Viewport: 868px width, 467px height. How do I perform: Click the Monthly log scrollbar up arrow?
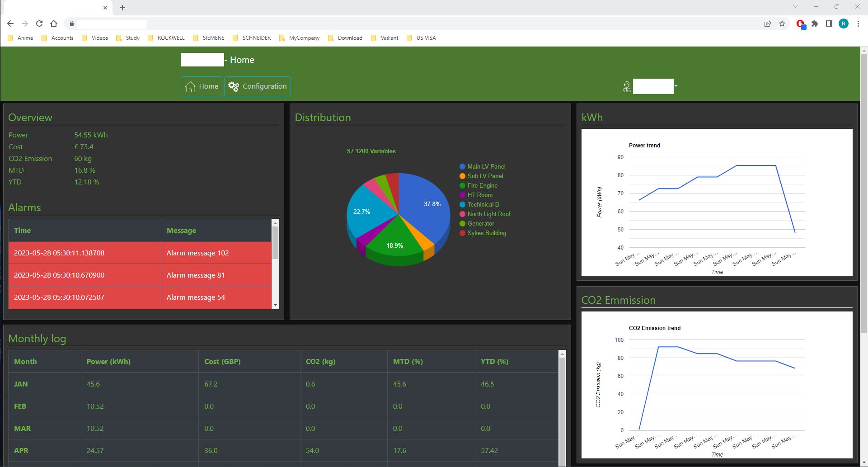point(562,354)
